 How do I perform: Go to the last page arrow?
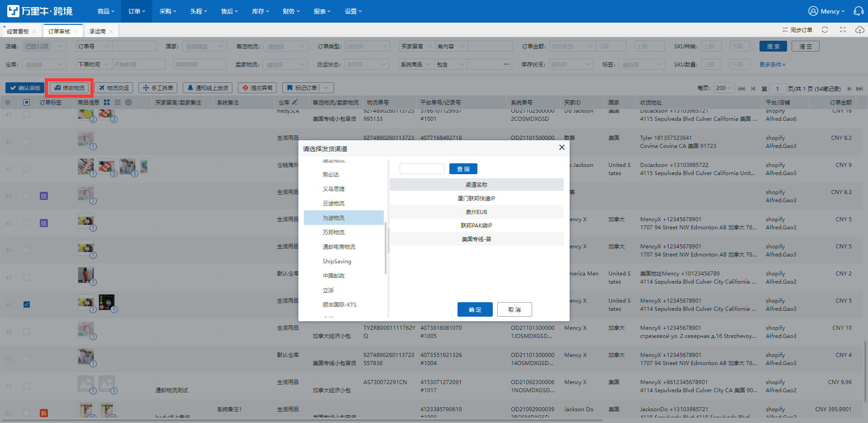point(859,89)
